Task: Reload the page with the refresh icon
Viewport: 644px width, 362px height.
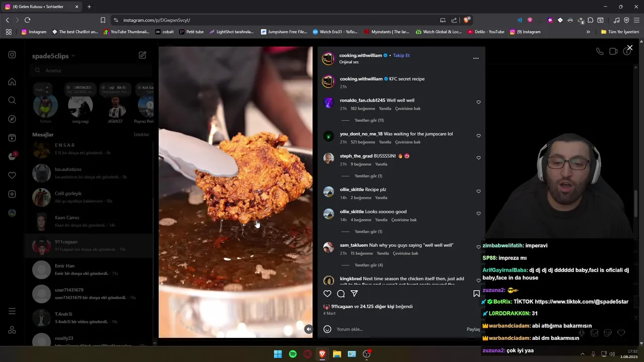Action: 27,20
